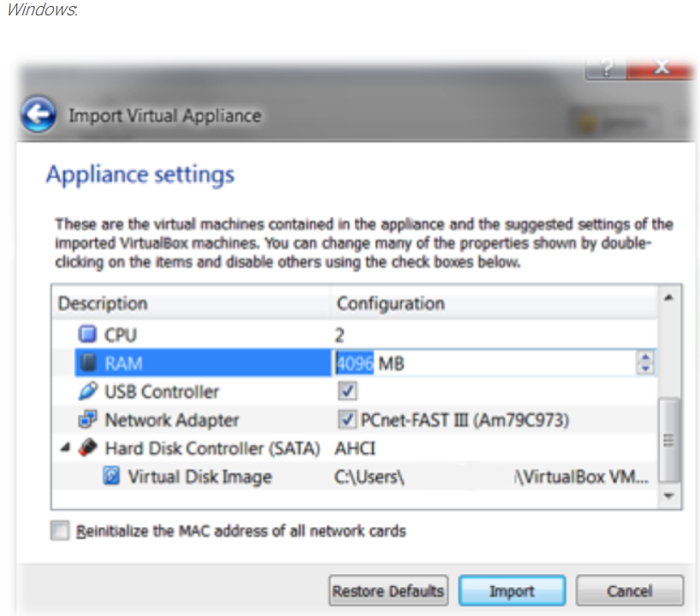700x616 pixels.
Task: Uncheck the USB Controller checkbox
Action: [x=347, y=392]
